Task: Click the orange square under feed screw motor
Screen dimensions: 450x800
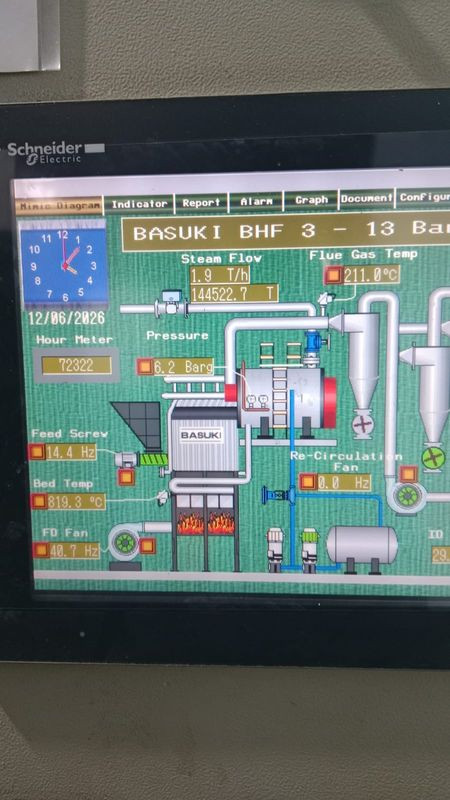Action: click(x=126, y=477)
